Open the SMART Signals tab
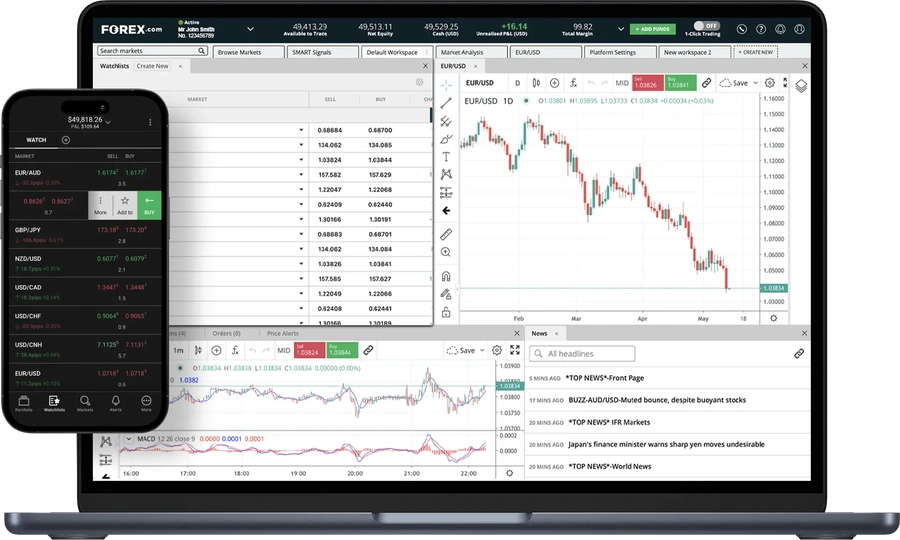Viewport: 900px width, 540px height. (323, 52)
